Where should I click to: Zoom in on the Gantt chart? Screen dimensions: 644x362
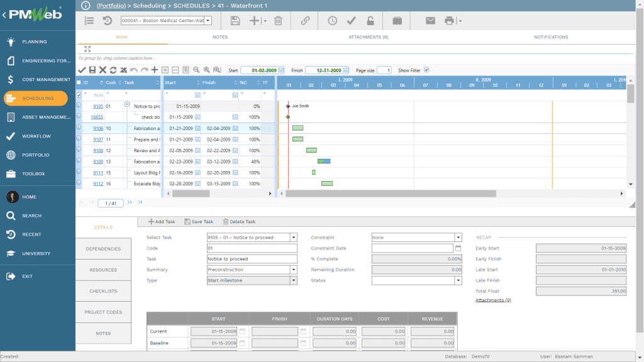coord(206,70)
